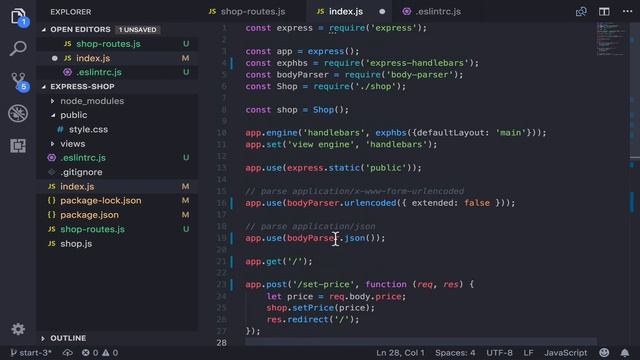Open the Source Control view icon
640x360 pixels.
pyautogui.click(x=19, y=82)
